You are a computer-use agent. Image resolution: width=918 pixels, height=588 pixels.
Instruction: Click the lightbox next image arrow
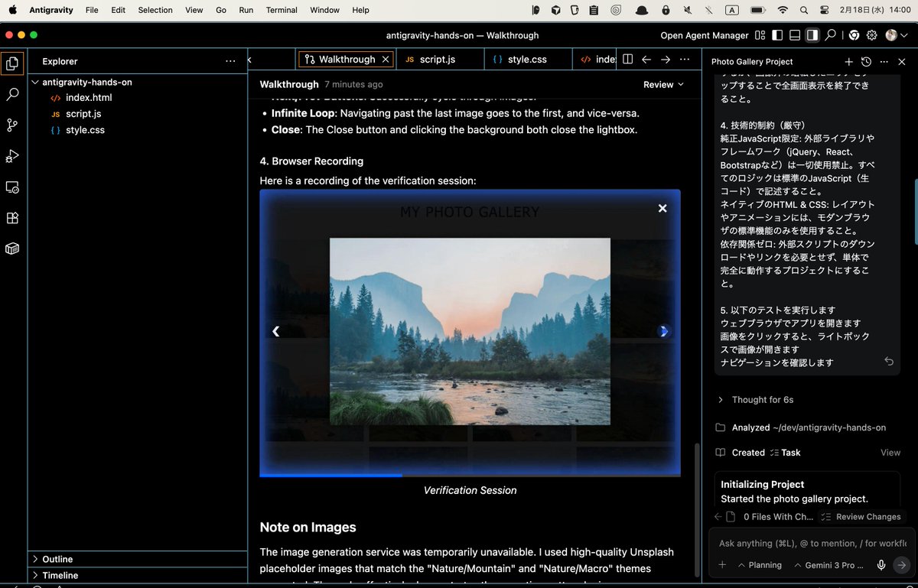click(664, 331)
